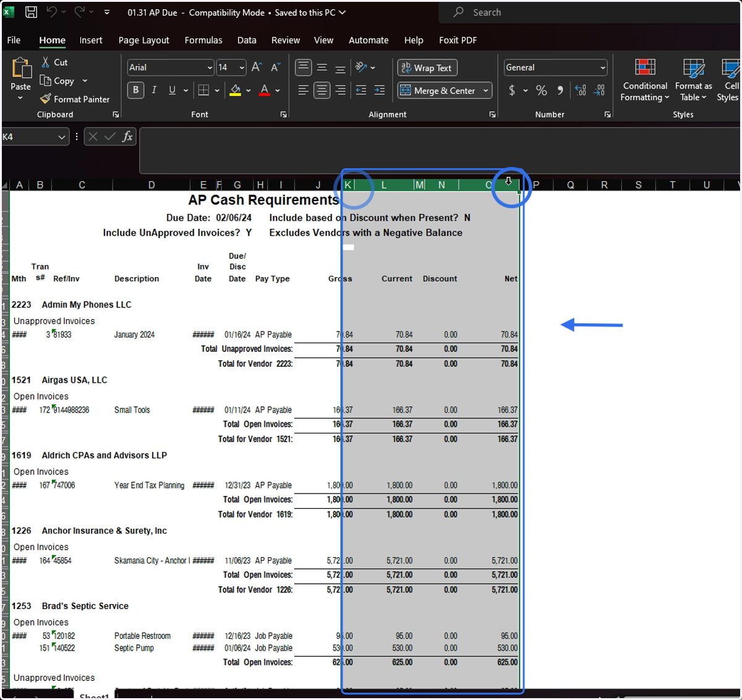742x700 pixels.
Task: Open the Arial font name dropdown
Action: (x=210, y=67)
